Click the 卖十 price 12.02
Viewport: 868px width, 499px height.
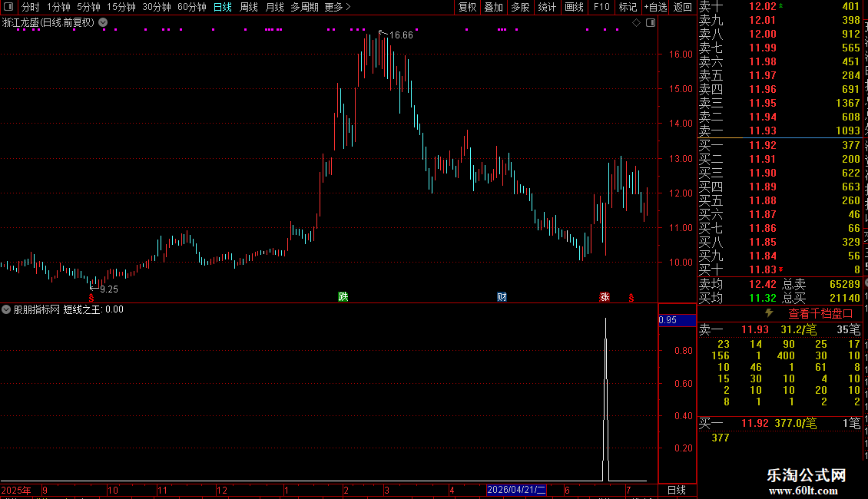coord(763,7)
